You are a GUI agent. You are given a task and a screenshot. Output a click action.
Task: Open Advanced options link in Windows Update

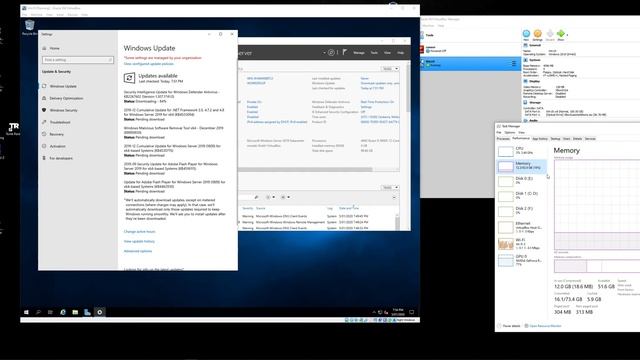(x=138, y=251)
